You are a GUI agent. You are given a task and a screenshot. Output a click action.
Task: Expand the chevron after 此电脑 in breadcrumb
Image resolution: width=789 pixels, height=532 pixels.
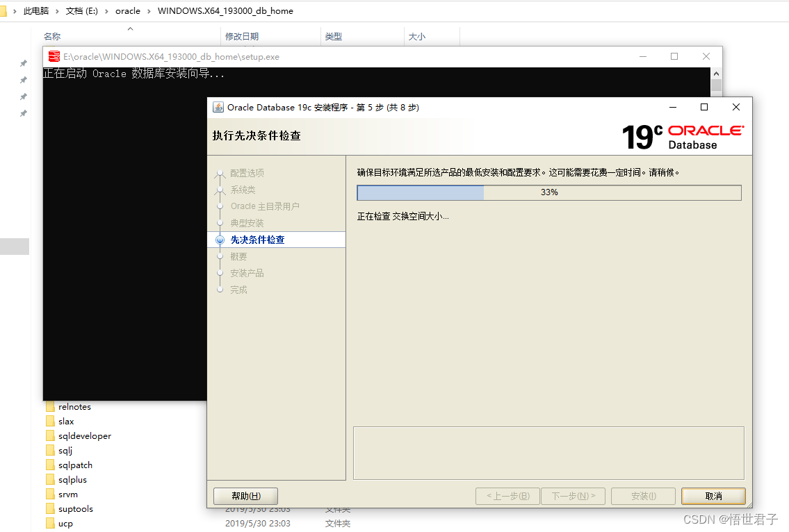(57, 10)
